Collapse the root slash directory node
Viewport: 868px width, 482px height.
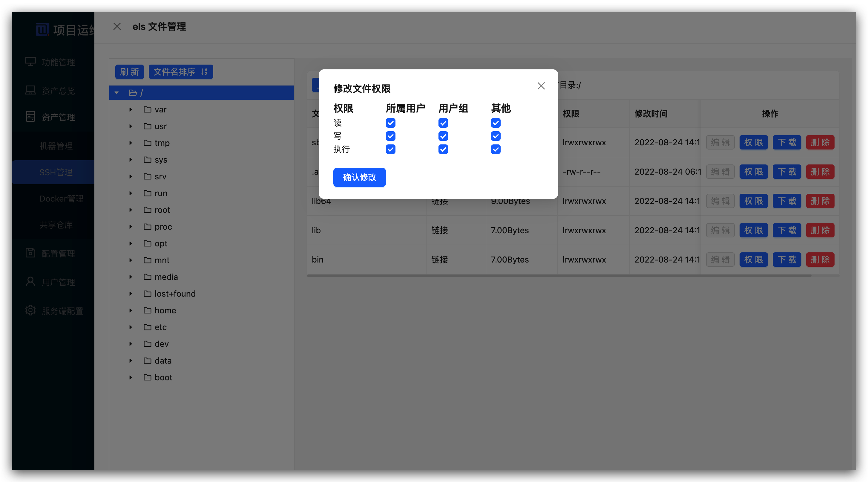point(116,93)
